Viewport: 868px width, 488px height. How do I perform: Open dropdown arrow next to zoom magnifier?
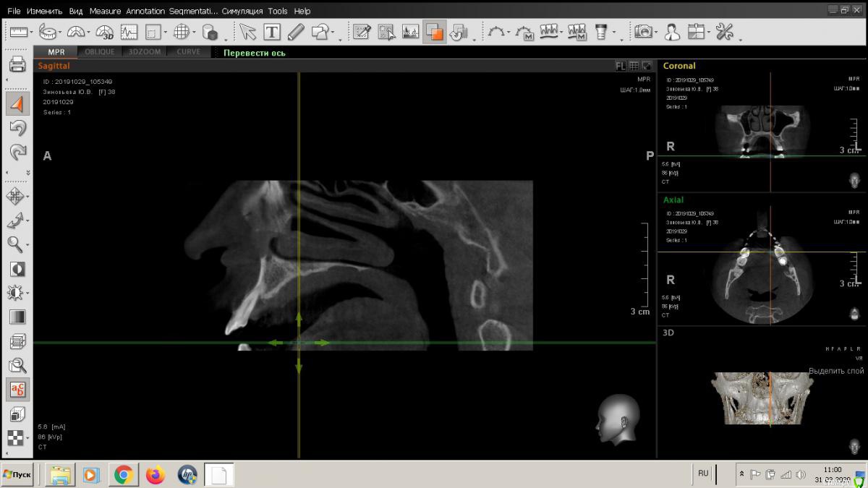[x=28, y=244]
